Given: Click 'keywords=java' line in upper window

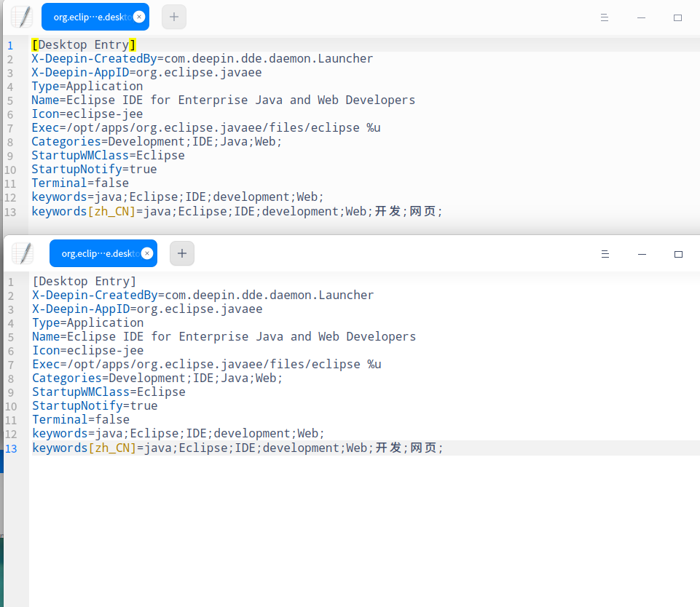Looking at the screenshot, I should 178,197.
